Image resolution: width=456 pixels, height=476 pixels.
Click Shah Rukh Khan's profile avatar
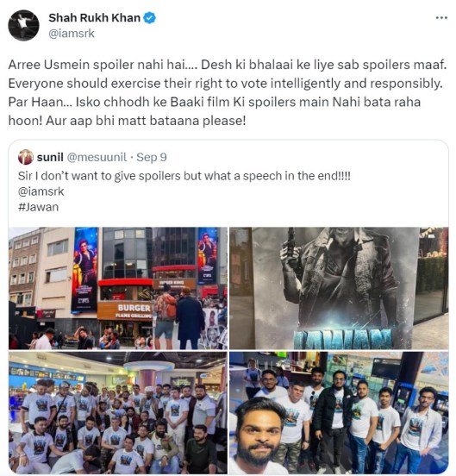23,26
